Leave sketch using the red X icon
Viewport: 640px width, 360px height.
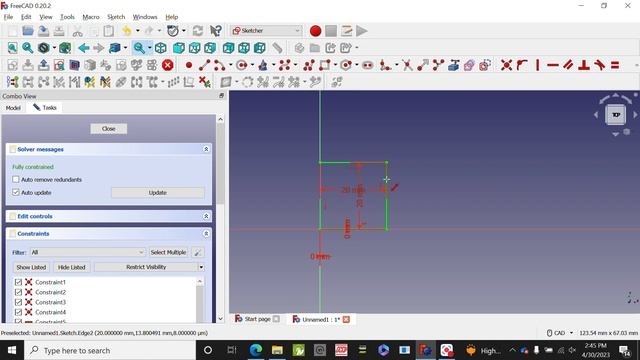[x=168, y=65]
